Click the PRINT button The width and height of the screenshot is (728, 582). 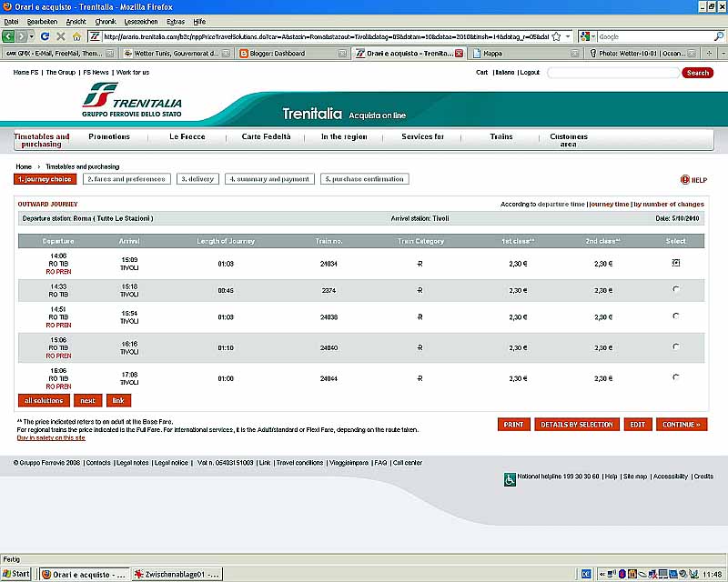point(513,424)
